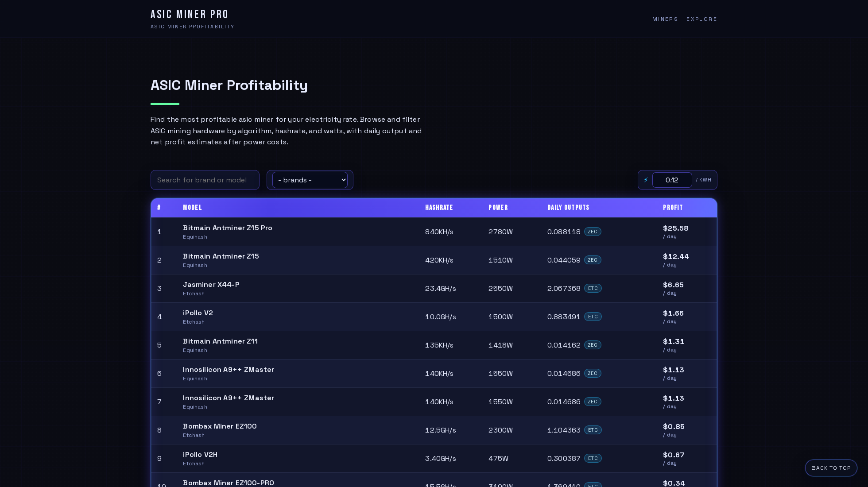Sort by the Power column header
This screenshot has width=868, height=487.
(498, 208)
